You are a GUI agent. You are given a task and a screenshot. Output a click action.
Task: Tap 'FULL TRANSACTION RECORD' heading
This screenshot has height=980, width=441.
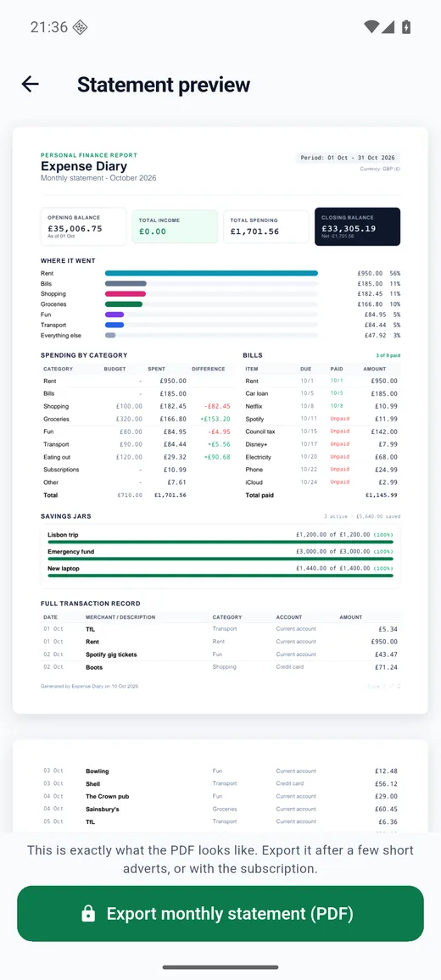coord(90,603)
